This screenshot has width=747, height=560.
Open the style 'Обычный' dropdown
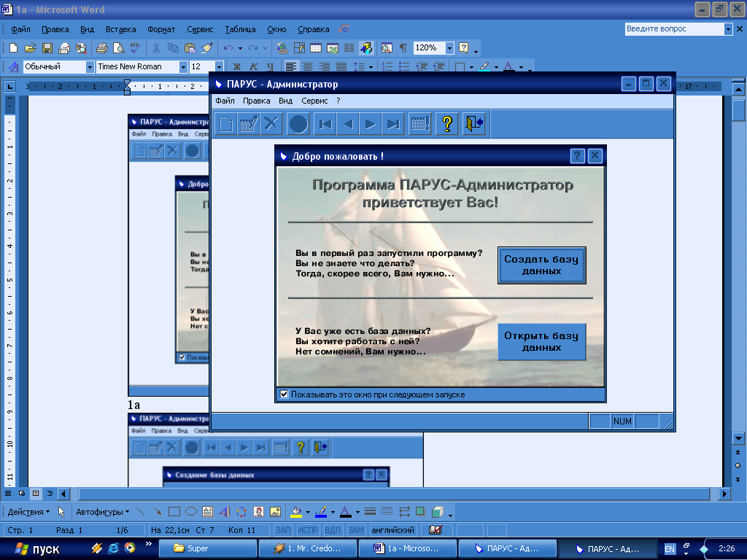(x=90, y=66)
